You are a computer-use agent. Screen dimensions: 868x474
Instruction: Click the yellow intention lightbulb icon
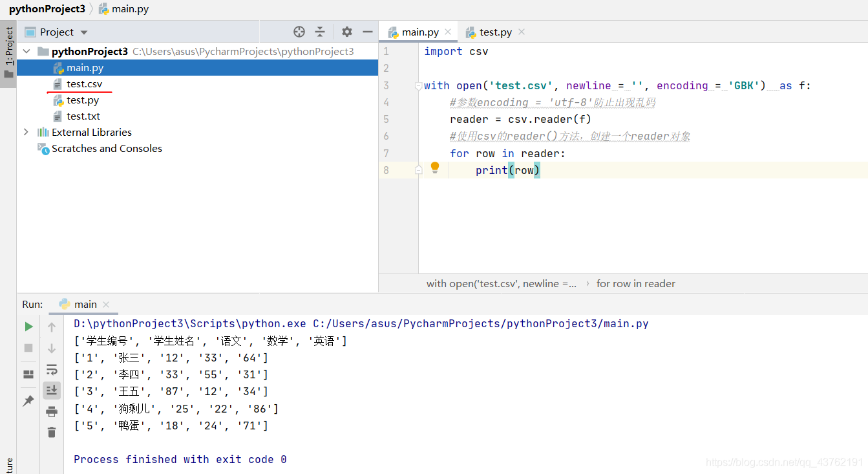tap(435, 167)
